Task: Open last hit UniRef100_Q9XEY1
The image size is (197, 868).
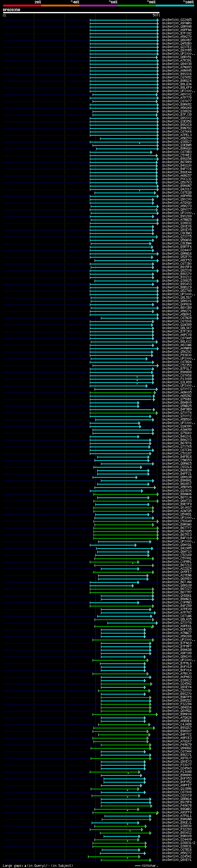Action: (x=177, y=860)
